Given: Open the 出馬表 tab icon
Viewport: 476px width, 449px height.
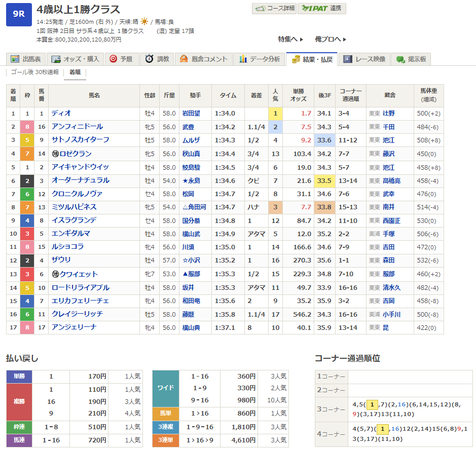Looking at the screenshot, I should pyautogui.click(x=15, y=59).
